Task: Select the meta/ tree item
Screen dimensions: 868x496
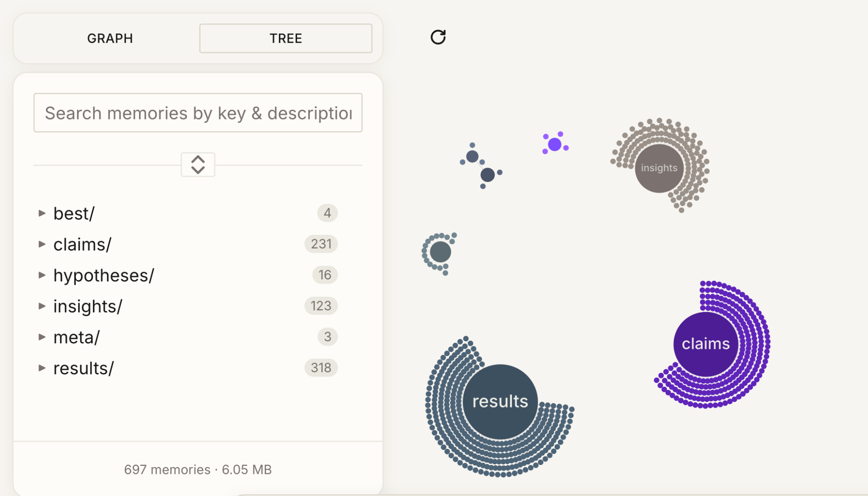Action: pyautogui.click(x=76, y=337)
